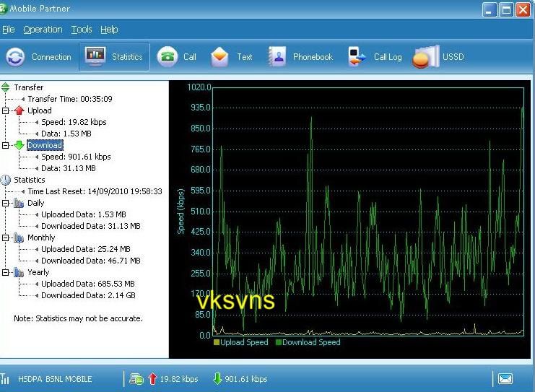Select the Transfer tree item
This screenshot has width=535, height=392.
click(x=29, y=87)
